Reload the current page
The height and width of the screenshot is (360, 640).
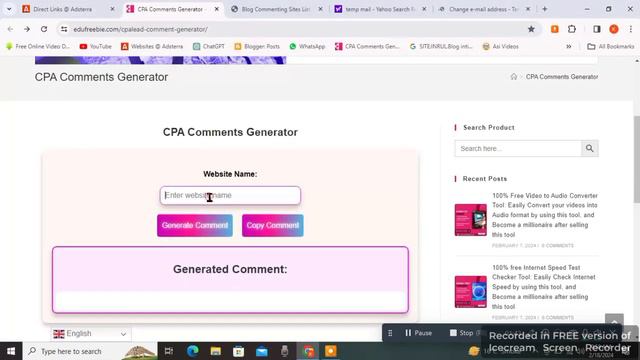click(44, 29)
